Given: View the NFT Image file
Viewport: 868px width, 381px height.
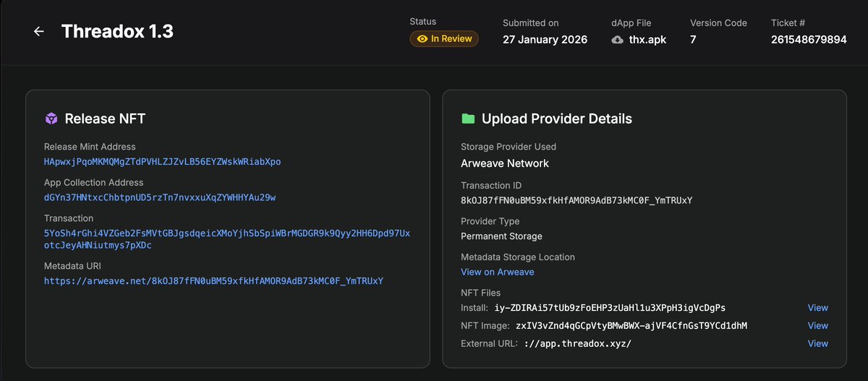Looking at the screenshot, I should point(818,326).
